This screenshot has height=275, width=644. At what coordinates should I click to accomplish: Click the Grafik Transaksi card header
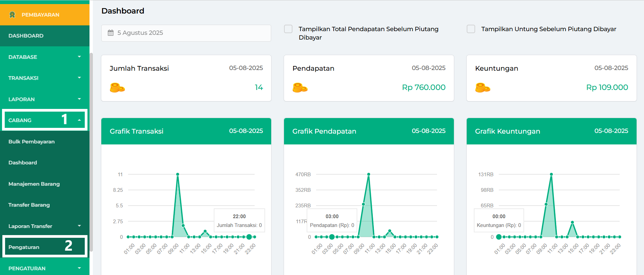point(186,131)
